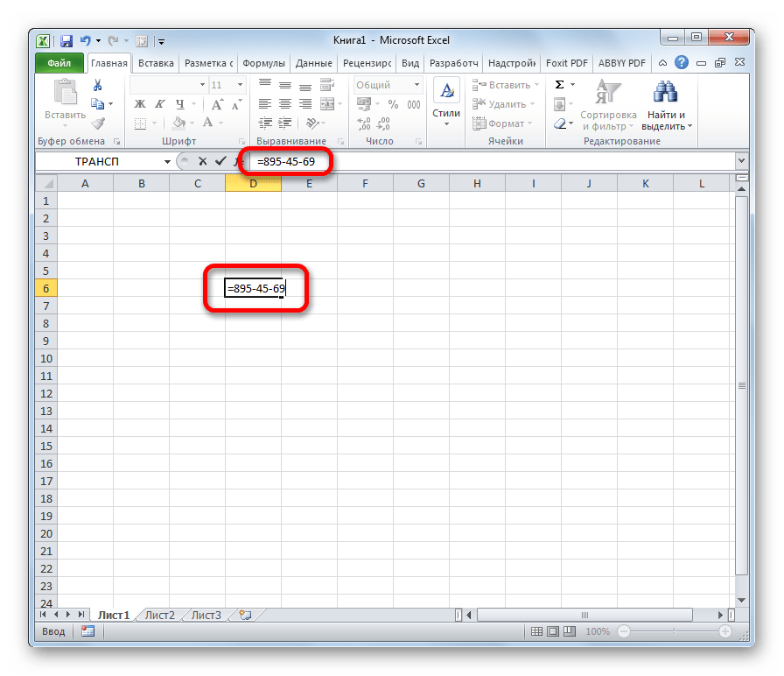Screen dimensions: 784x676
Task: Cancel the formula entry with X icon
Action: (x=202, y=161)
